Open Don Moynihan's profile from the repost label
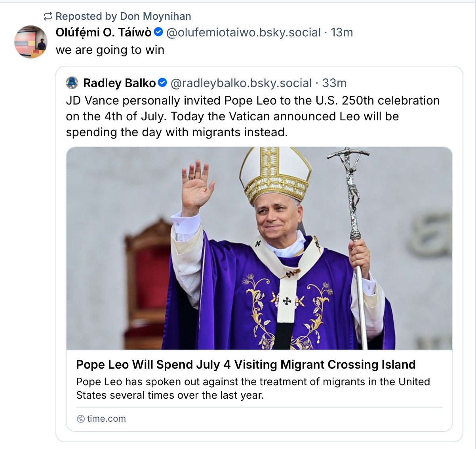The height and width of the screenshot is (449, 476). point(155,16)
